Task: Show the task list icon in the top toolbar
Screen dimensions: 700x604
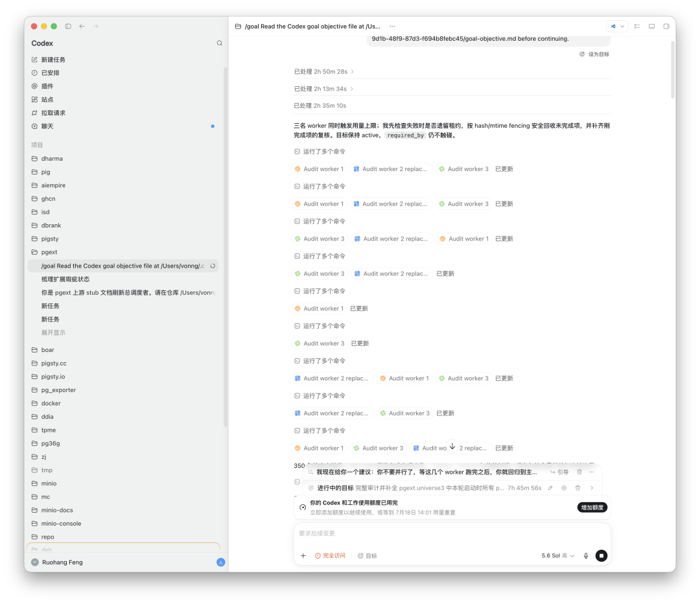Action: tap(637, 27)
